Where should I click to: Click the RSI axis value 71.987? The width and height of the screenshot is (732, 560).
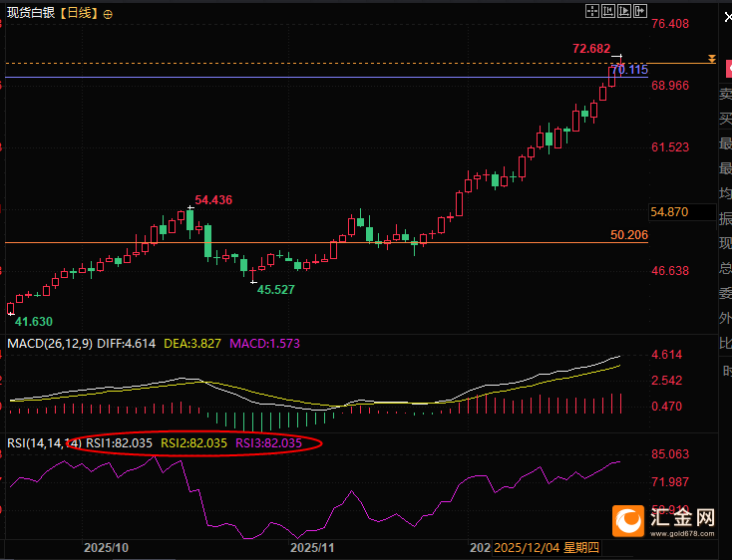pos(670,482)
